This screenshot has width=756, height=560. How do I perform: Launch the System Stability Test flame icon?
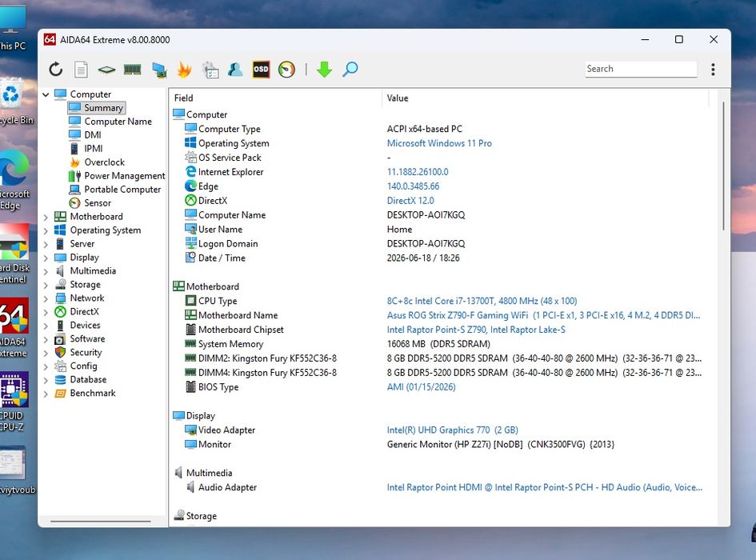(x=184, y=70)
